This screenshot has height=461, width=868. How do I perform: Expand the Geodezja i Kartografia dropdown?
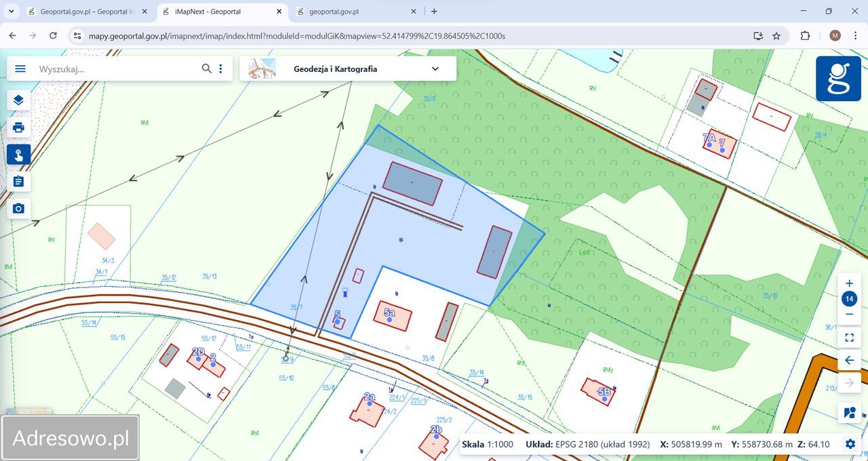tap(435, 68)
